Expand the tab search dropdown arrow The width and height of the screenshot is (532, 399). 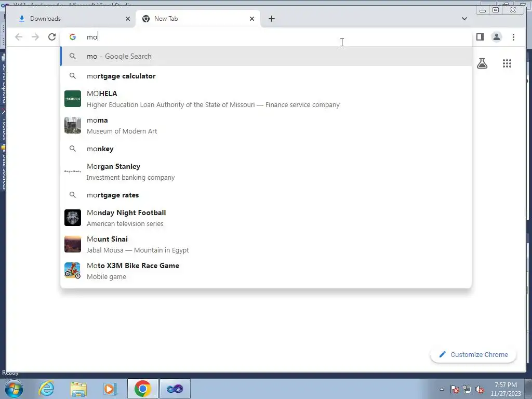coord(464,19)
